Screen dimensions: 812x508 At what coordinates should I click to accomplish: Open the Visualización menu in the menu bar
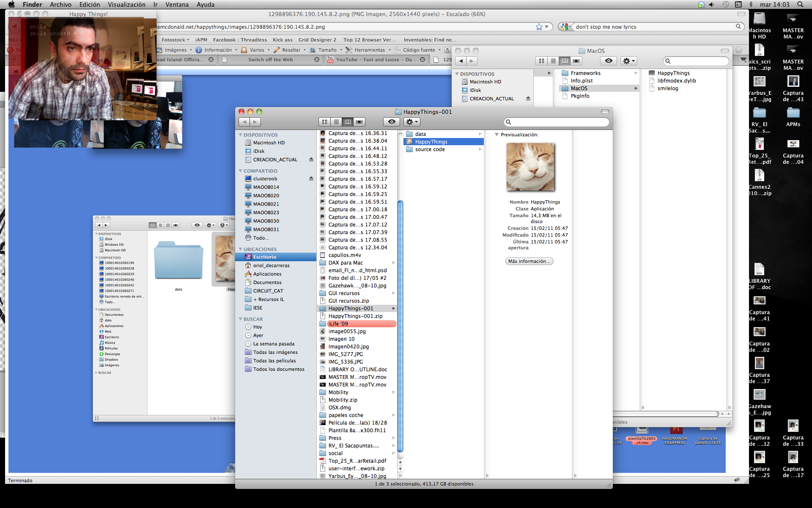click(x=126, y=4)
